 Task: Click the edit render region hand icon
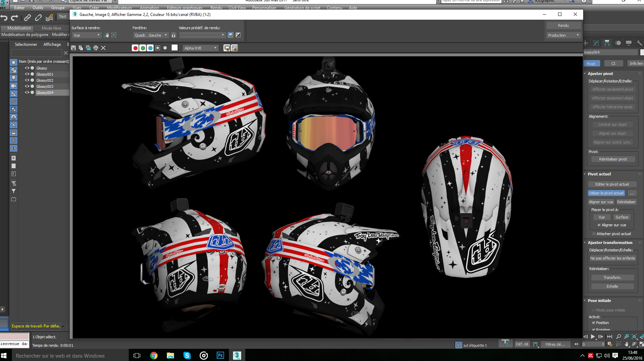pyautogui.click(x=106, y=35)
